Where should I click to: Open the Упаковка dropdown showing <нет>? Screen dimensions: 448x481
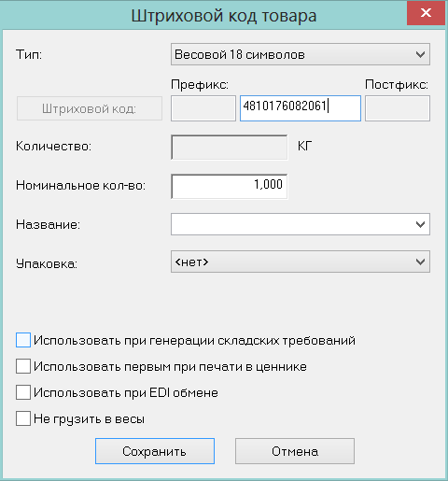tap(301, 262)
